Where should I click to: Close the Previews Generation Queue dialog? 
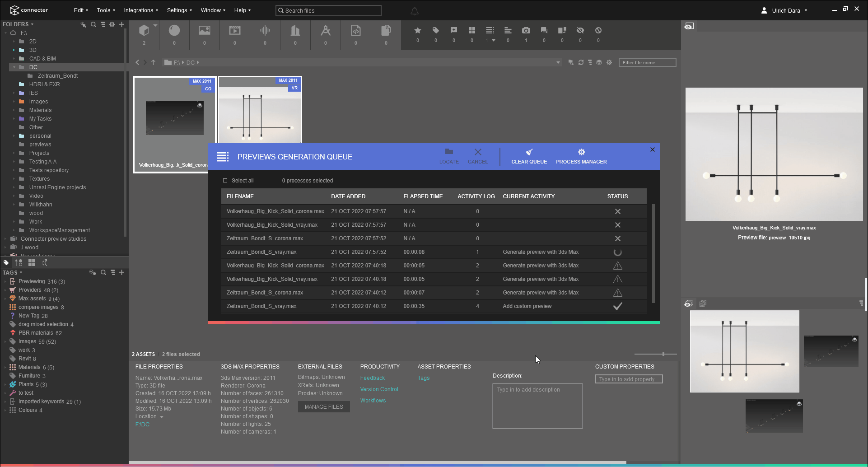[x=653, y=149]
